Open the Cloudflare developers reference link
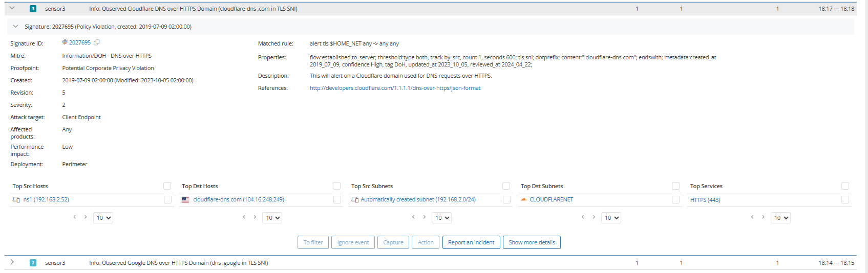 coord(395,88)
